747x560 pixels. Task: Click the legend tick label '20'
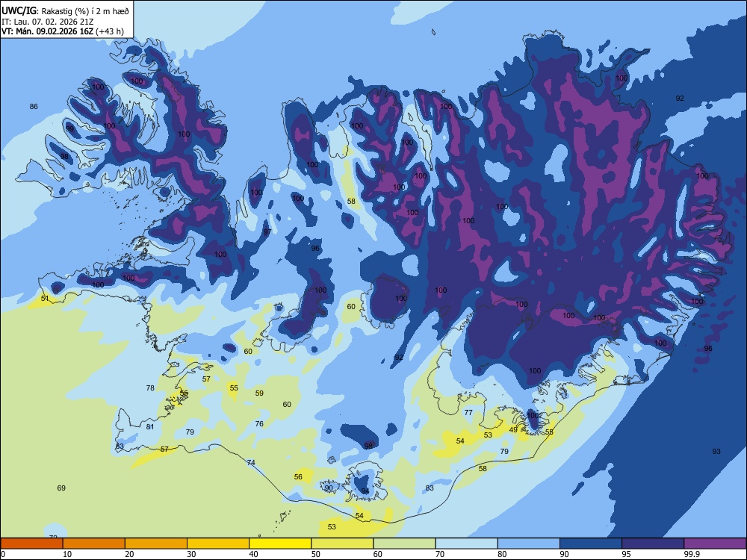pos(129,554)
